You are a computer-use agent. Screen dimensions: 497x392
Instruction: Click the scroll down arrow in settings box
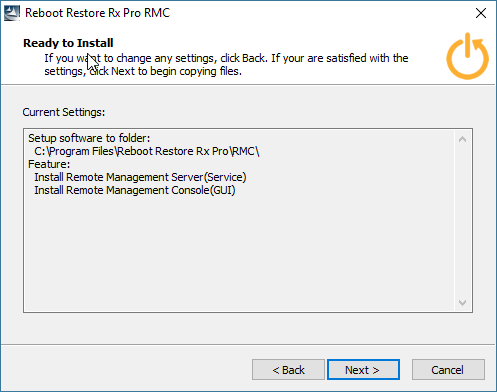[x=462, y=302]
